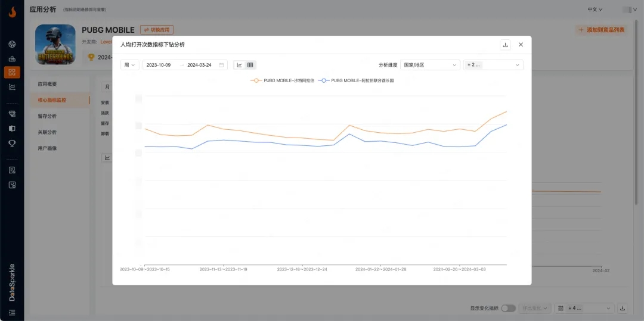Toggle PUBG MOBILE-阿拉伯联合酋长国 legend series
Screen dimensions: 644x321
click(x=357, y=80)
